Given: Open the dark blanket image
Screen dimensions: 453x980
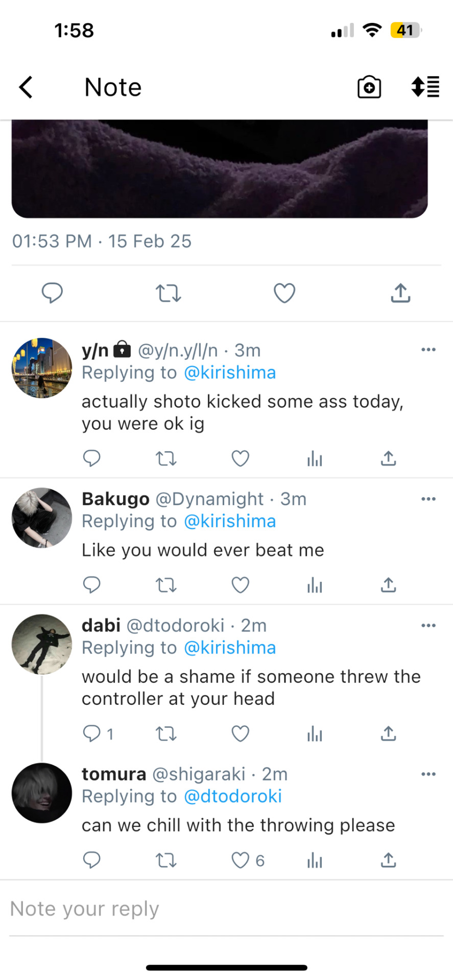Looking at the screenshot, I should [220, 169].
